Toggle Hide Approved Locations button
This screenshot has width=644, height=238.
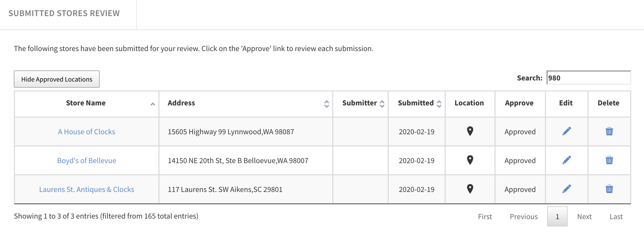[x=57, y=79]
